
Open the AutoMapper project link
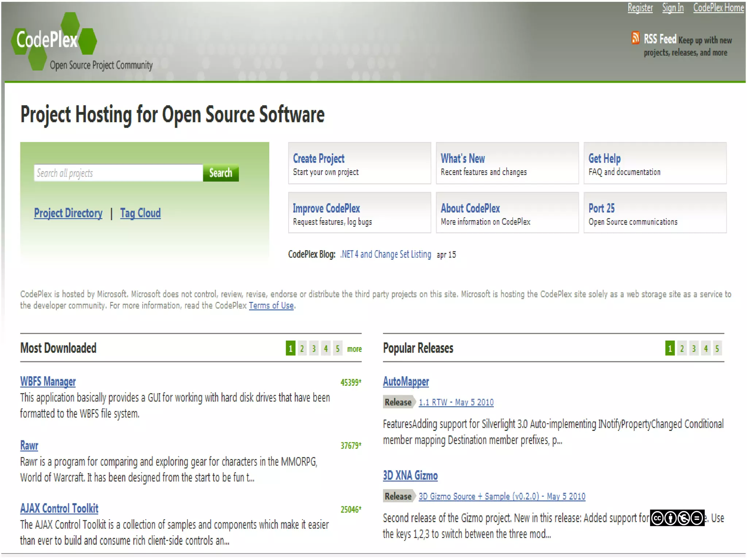point(406,381)
